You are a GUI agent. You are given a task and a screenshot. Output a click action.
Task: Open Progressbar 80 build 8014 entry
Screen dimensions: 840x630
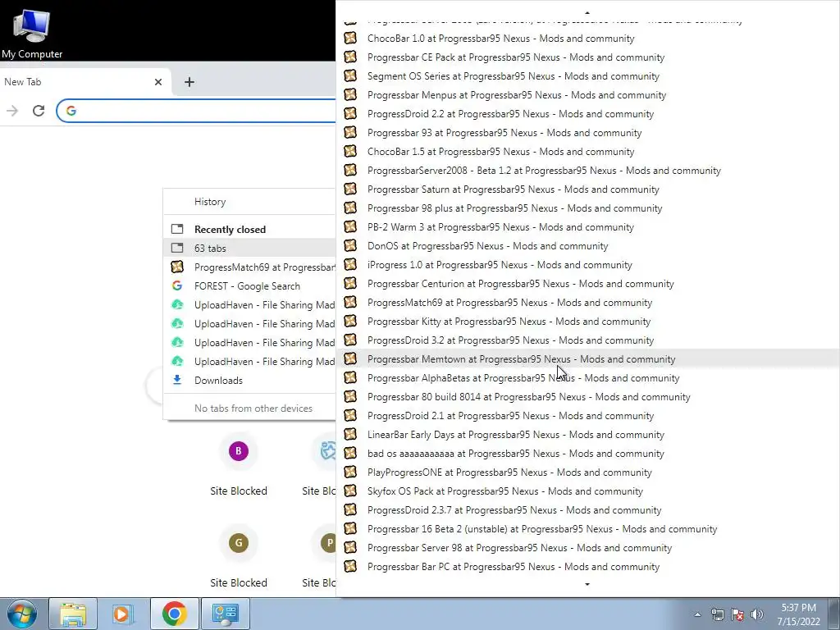click(x=587, y=397)
